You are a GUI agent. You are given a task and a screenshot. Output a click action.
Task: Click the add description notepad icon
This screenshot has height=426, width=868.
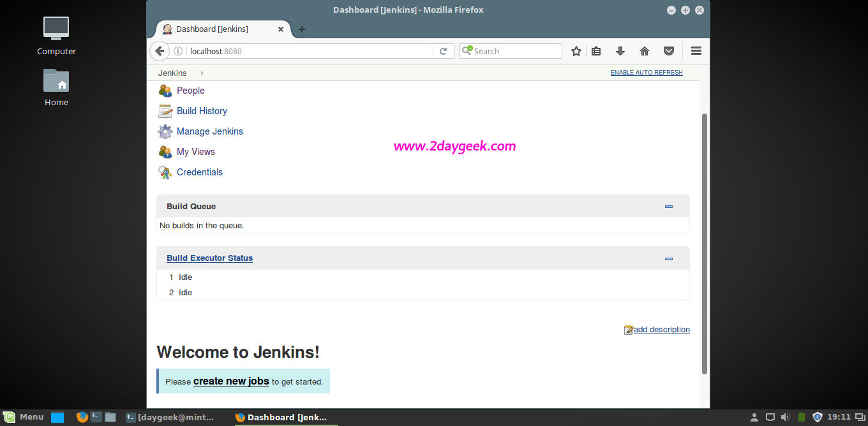[629, 330]
